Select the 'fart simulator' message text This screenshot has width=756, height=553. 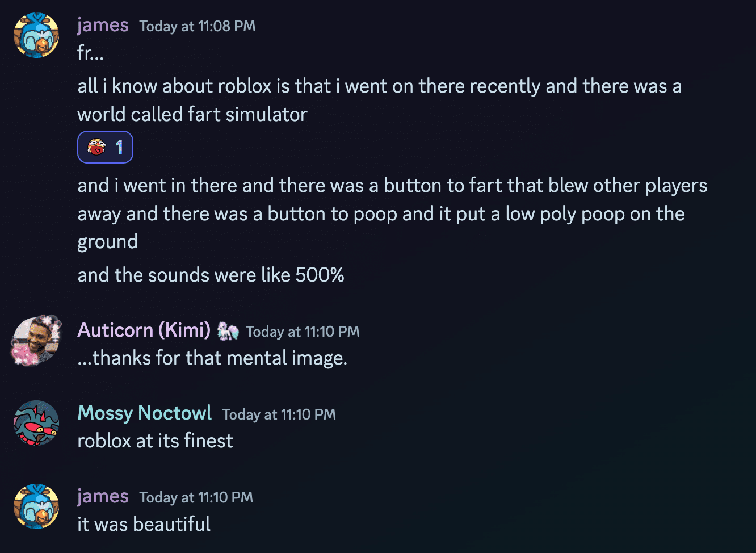click(379, 100)
